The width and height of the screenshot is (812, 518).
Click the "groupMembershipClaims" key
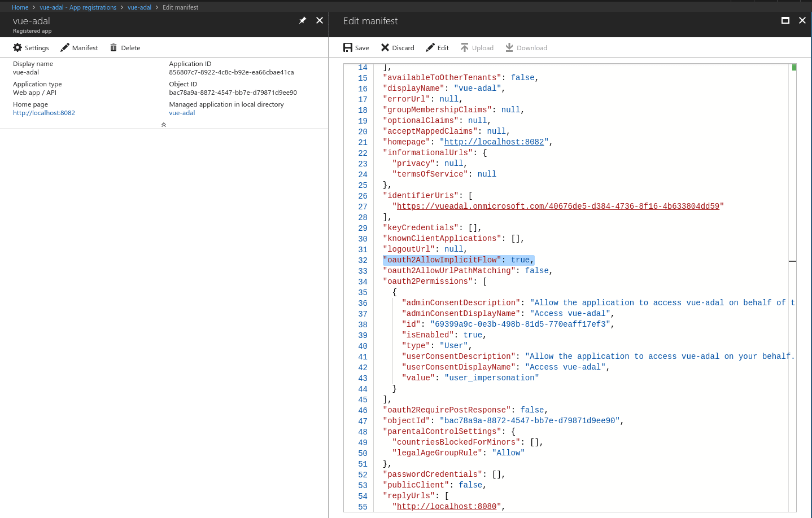coord(437,110)
